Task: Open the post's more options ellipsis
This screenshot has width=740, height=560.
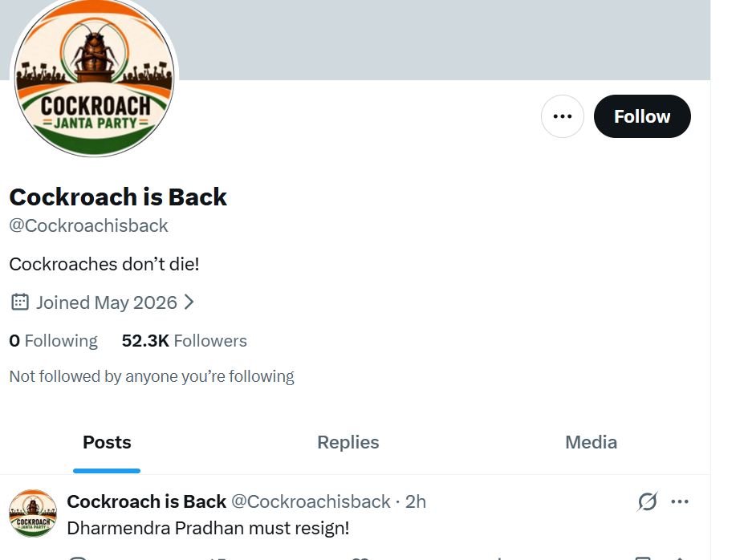Action: tap(680, 501)
